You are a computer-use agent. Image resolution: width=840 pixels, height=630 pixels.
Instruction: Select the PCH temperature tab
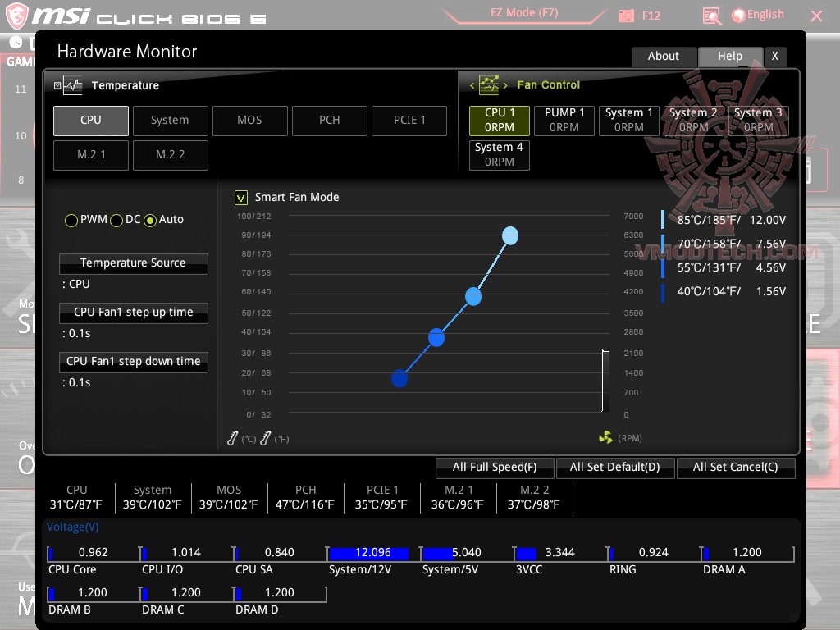pyautogui.click(x=330, y=121)
